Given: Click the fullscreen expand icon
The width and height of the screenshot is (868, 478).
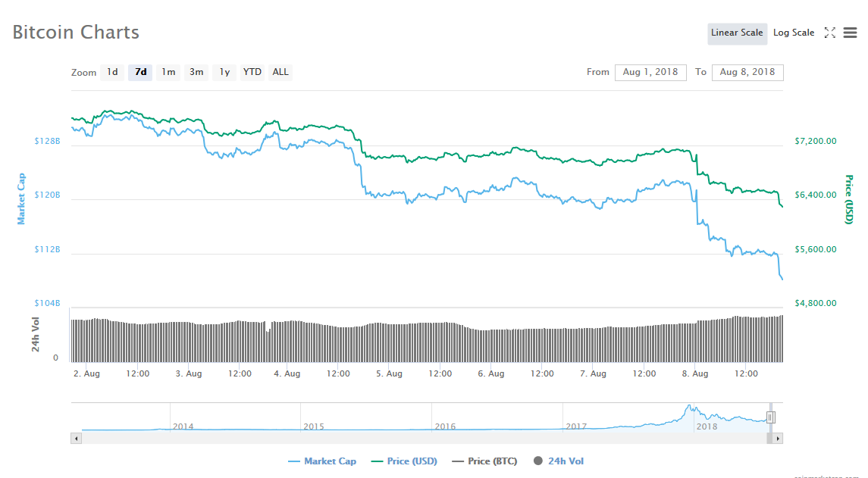Looking at the screenshot, I should [829, 33].
